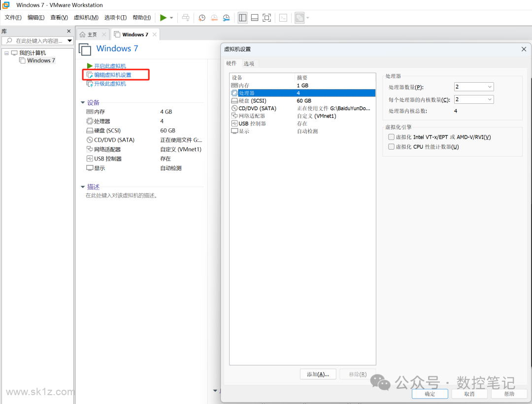Screen dimensions: 532x404
Task: Switch to the 硬件 tab in settings dialog
Action: pyautogui.click(x=232, y=63)
